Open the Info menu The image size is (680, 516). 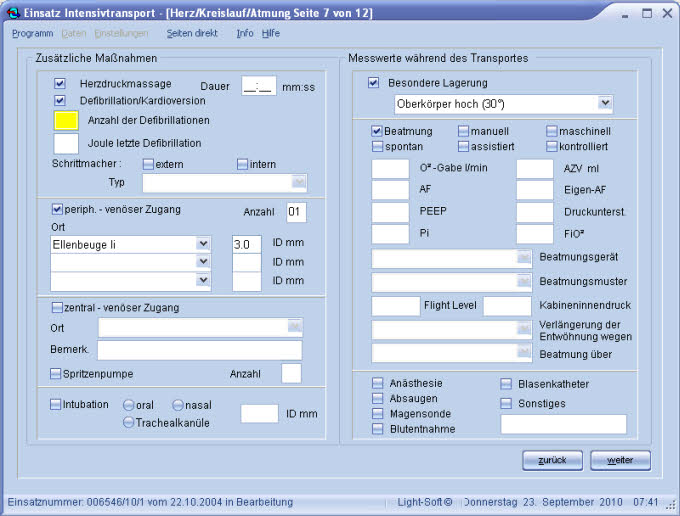[245, 33]
